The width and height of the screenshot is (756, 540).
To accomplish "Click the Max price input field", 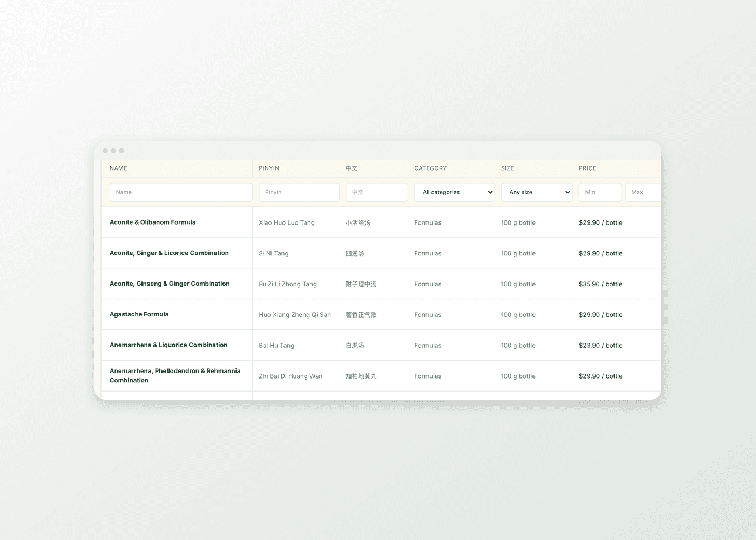I will [x=643, y=192].
